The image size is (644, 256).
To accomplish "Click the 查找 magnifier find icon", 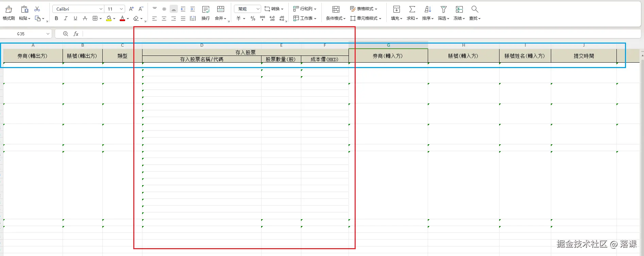I will 475,9.
